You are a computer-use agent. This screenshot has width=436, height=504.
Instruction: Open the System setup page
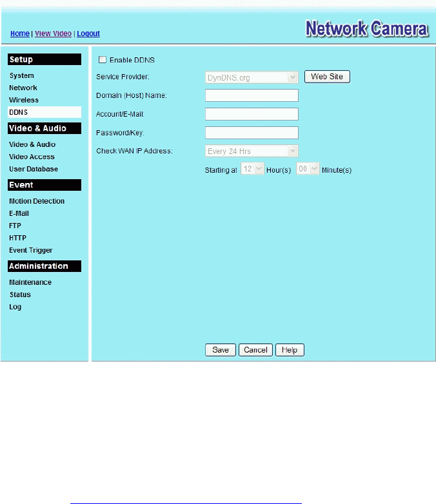coord(21,75)
